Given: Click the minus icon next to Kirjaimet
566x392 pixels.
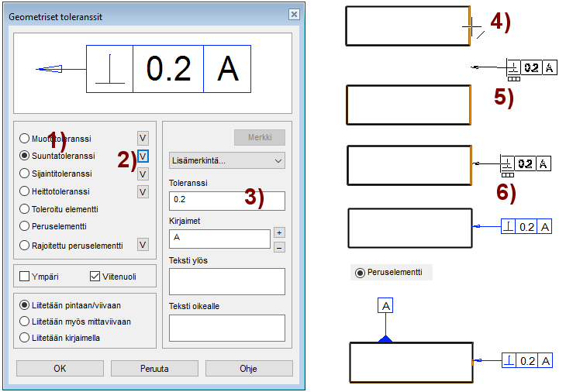Looking at the screenshot, I should point(279,247).
